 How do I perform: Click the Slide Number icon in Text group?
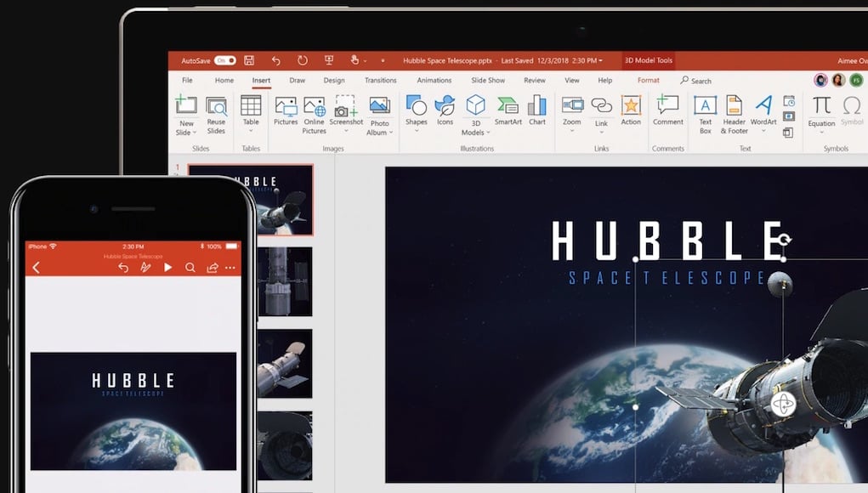coord(789,116)
